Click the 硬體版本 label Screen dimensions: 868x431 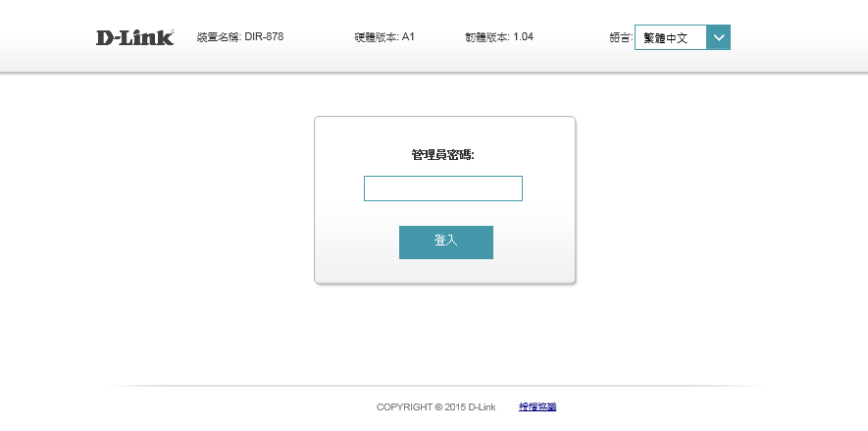tap(377, 37)
